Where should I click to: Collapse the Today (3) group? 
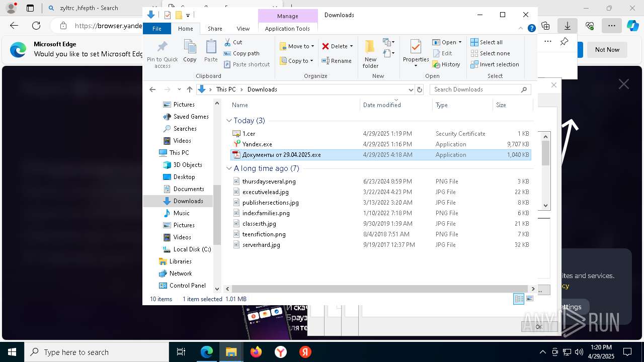pyautogui.click(x=229, y=121)
